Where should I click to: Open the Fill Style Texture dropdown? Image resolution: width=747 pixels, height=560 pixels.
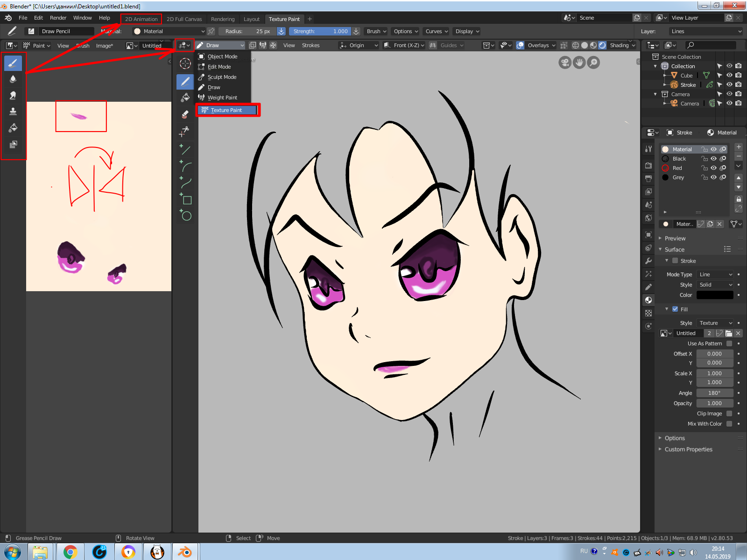(x=715, y=323)
